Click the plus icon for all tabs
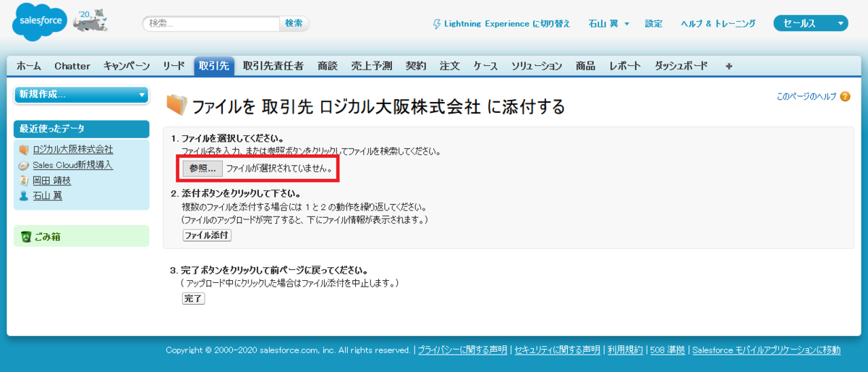Image resolution: width=868 pixels, height=372 pixels. (729, 66)
